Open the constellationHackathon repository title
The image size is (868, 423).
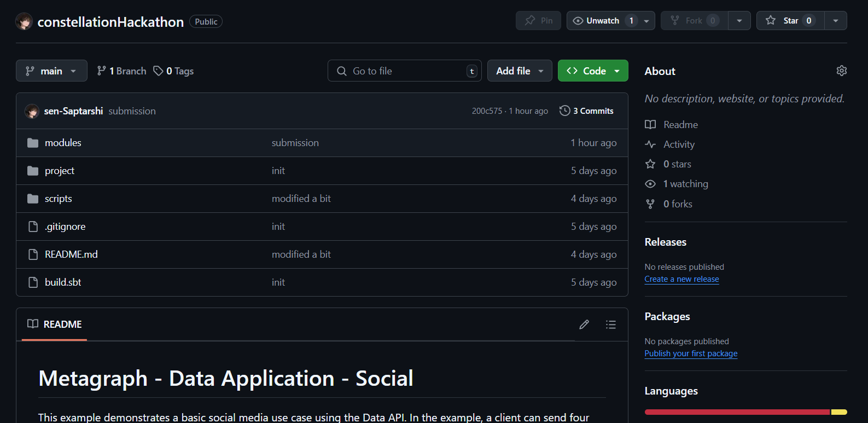110,22
